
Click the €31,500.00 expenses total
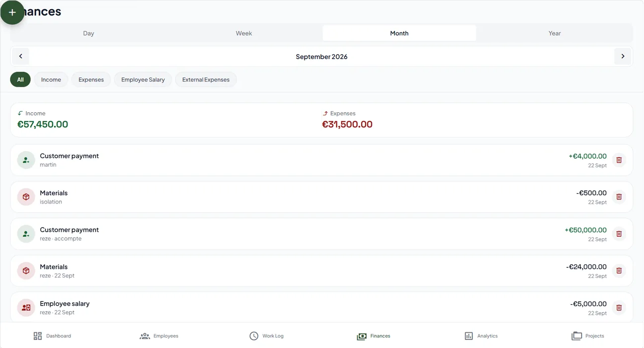click(x=347, y=124)
